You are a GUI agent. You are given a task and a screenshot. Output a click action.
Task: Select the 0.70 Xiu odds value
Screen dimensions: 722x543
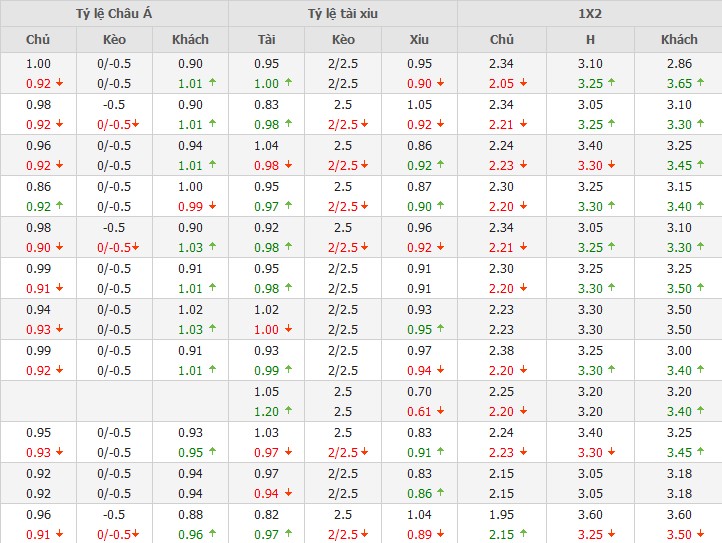[419, 392]
